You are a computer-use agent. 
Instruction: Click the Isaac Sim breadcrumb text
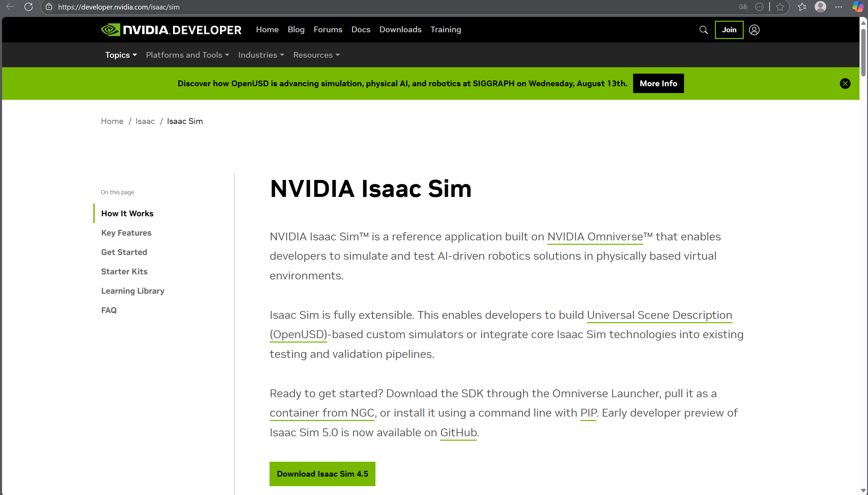(x=185, y=121)
